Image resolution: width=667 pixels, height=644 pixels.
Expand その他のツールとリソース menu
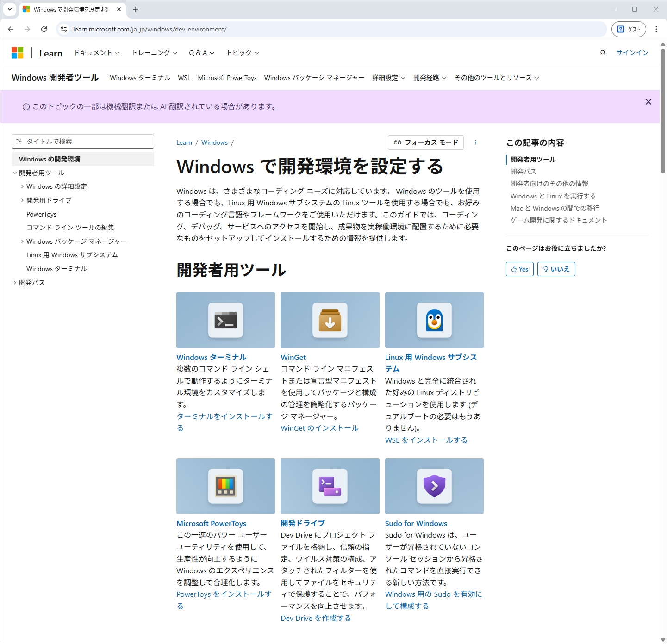[497, 78]
